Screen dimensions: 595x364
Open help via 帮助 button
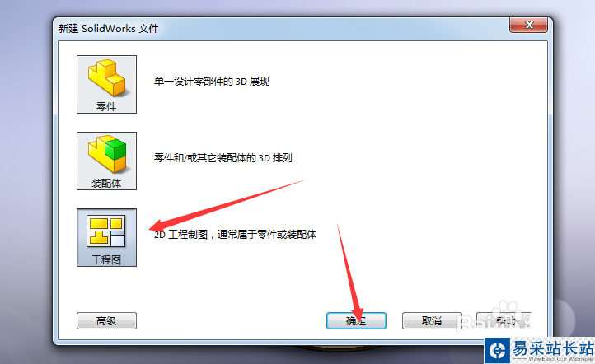click(x=504, y=321)
